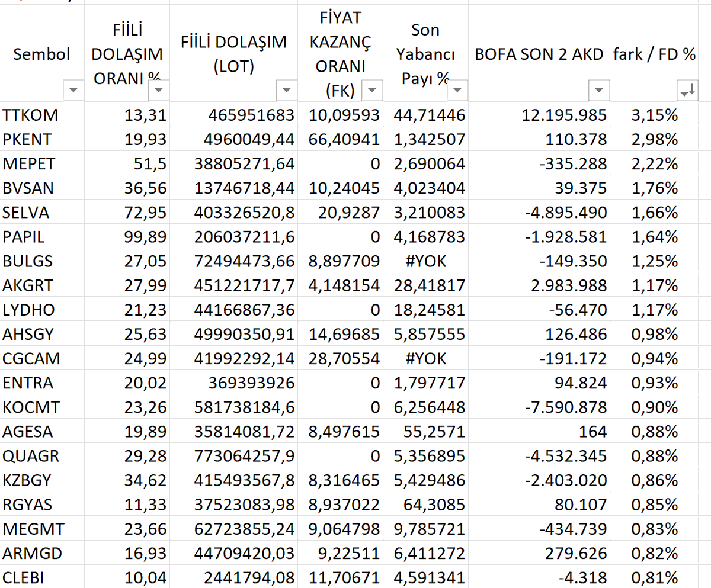Select the AGESA symbol cell
711x588 pixels.
click(x=42, y=432)
